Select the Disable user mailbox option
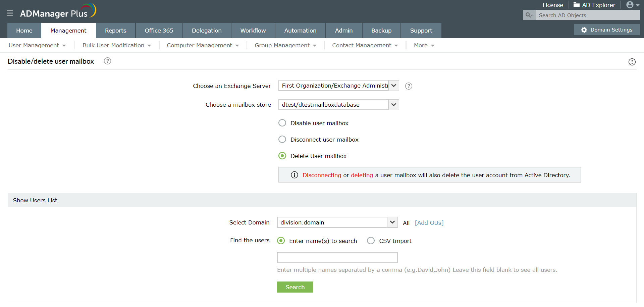Image resolution: width=644 pixels, height=307 pixels. pos(282,123)
